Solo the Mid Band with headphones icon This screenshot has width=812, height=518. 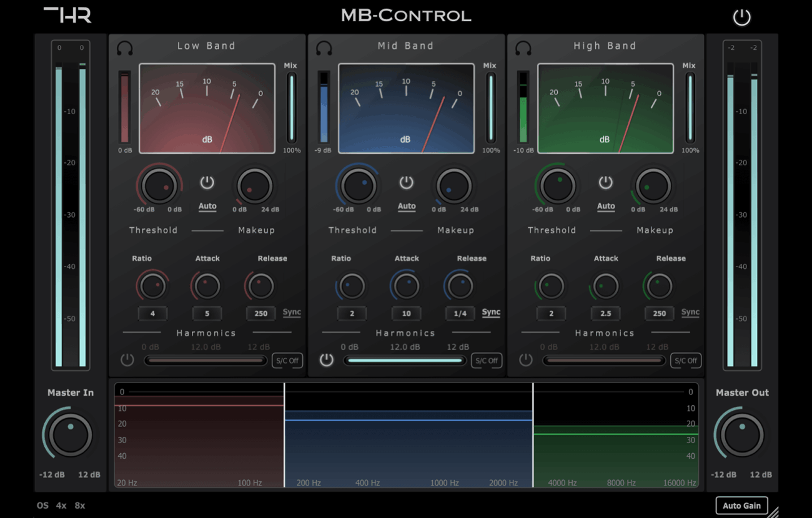324,48
